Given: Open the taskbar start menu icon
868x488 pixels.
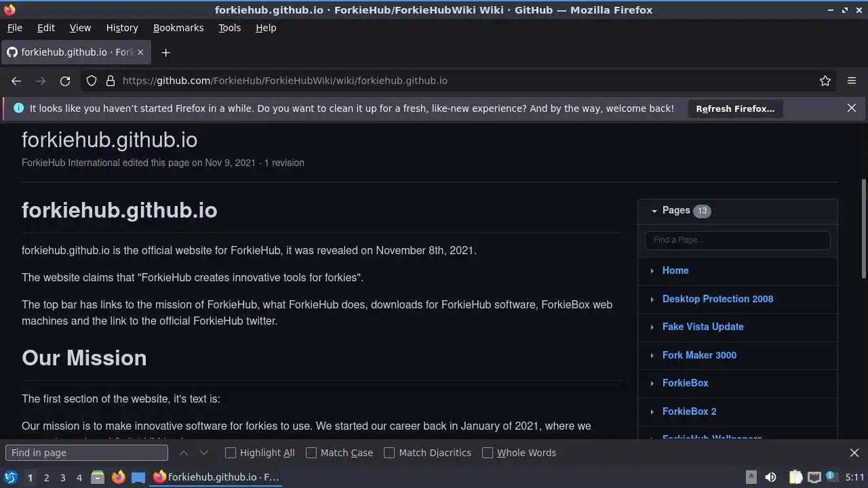Looking at the screenshot, I should tap(11, 477).
